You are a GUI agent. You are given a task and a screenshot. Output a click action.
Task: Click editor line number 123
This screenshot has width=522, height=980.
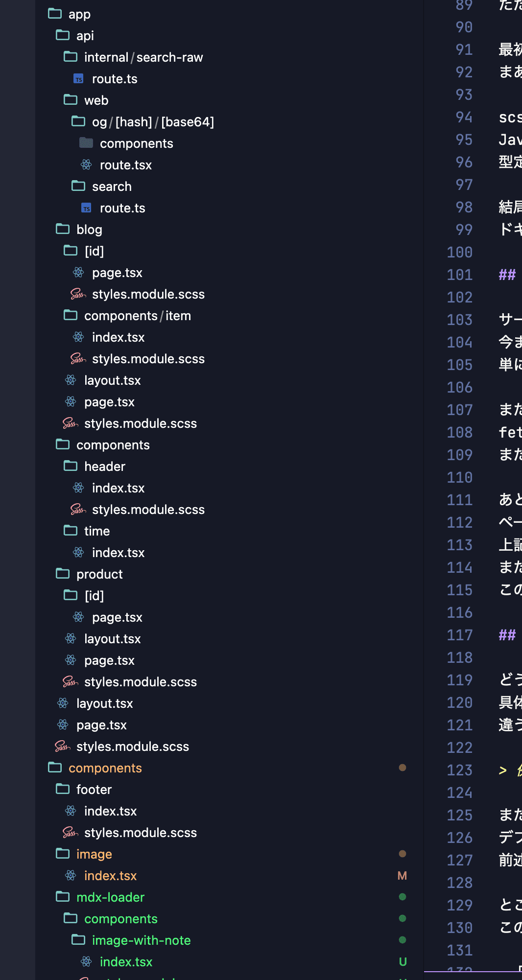pyautogui.click(x=459, y=770)
